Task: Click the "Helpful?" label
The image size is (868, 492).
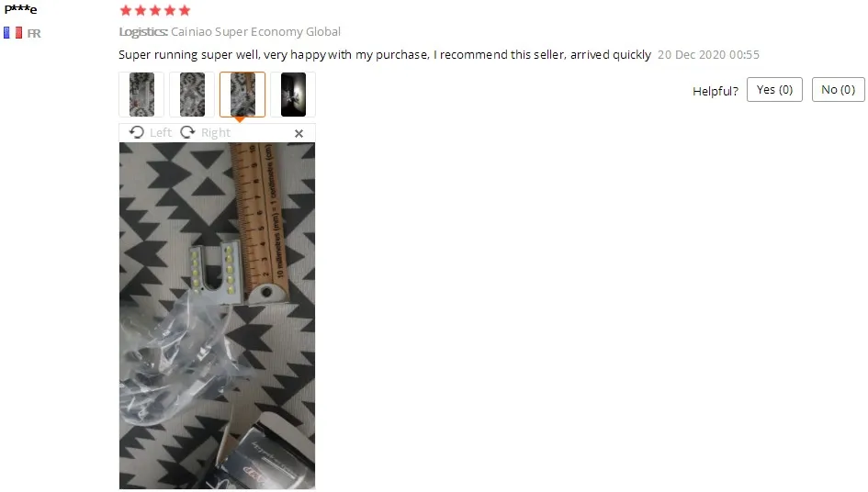Action: 716,91
